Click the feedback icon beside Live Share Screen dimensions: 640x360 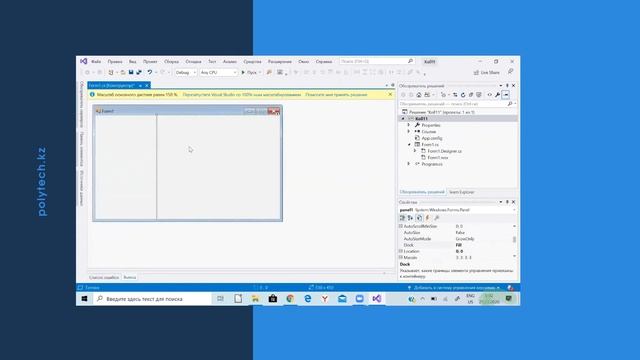510,72
